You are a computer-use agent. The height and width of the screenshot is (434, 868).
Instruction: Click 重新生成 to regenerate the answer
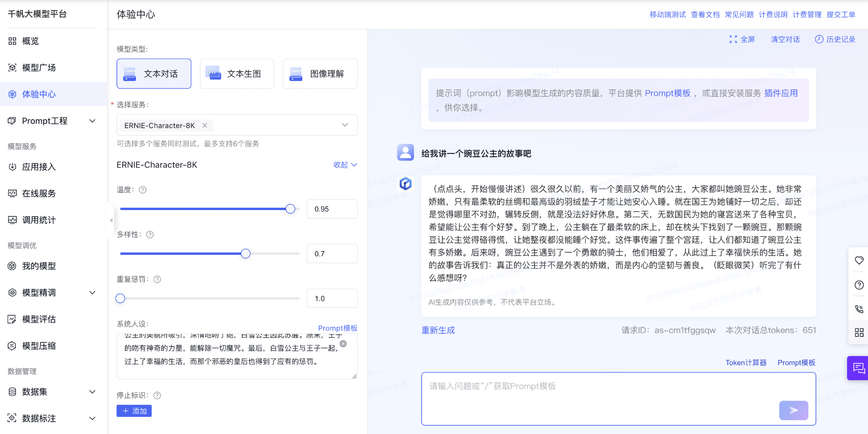tap(438, 330)
